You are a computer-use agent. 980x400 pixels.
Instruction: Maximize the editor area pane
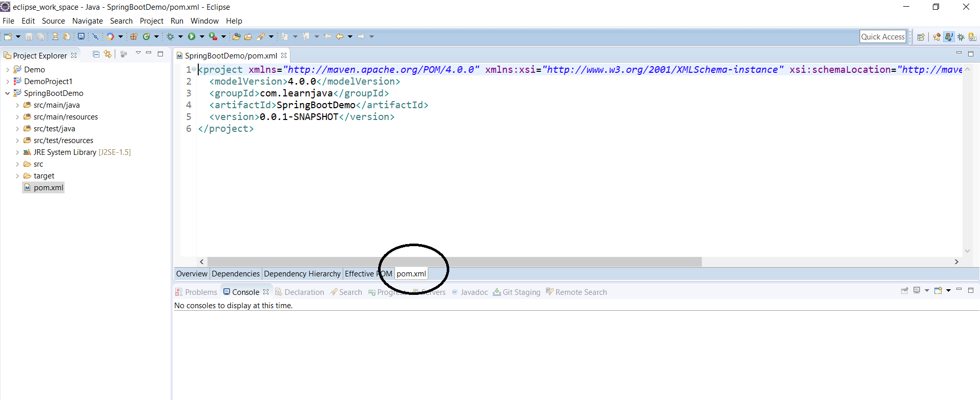click(970, 53)
